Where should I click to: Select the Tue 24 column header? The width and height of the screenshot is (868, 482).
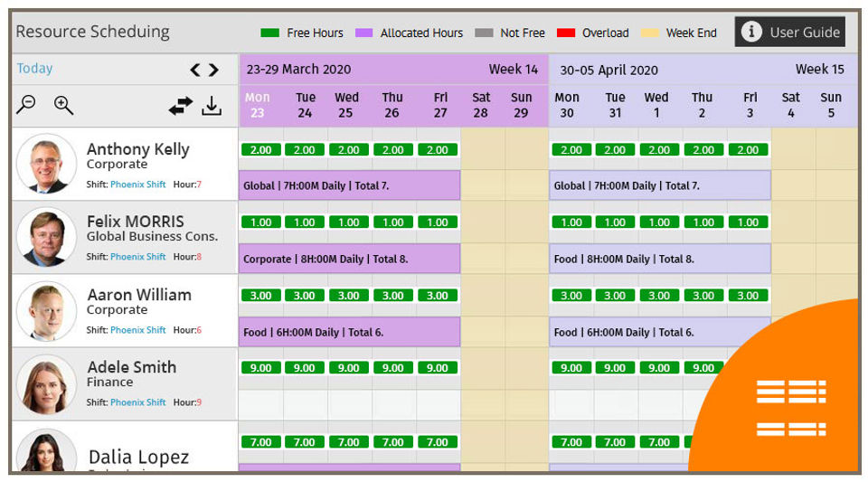click(305, 105)
